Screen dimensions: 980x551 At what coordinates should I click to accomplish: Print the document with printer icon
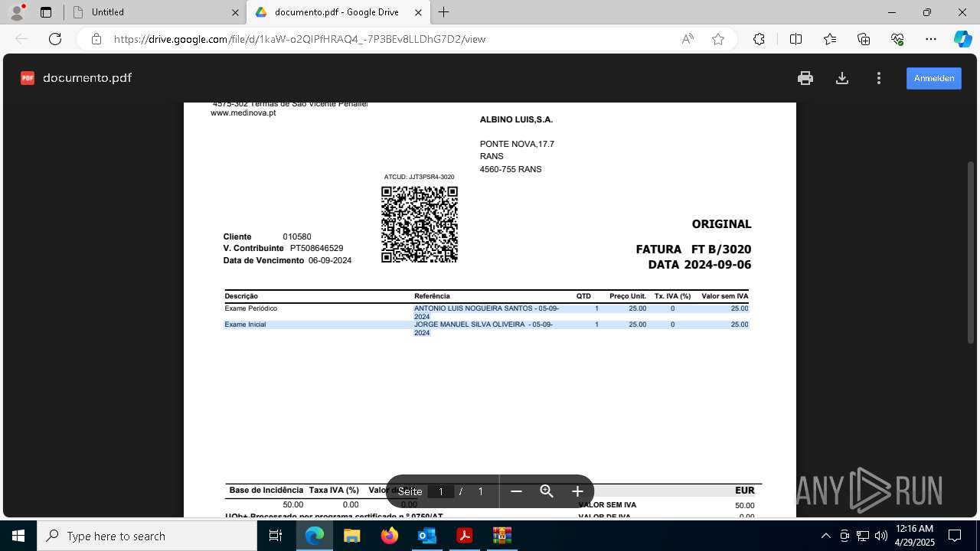[x=805, y=78]
